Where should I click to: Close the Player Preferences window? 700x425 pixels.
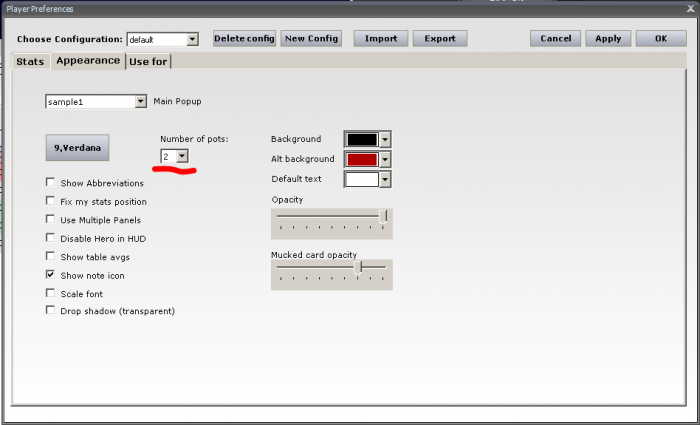[x=690, y=8]
